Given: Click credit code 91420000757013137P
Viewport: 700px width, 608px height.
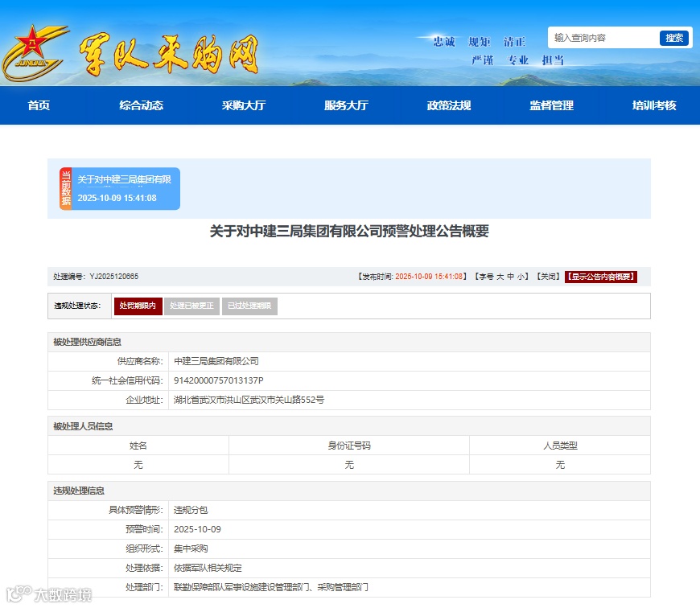Looking at the screenshot, I should [218, 380].
